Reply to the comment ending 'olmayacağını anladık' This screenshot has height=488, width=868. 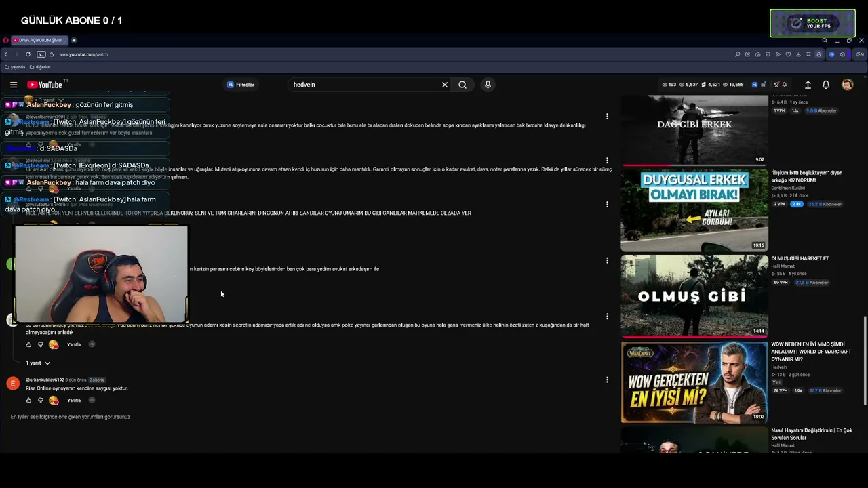(74, 344)
